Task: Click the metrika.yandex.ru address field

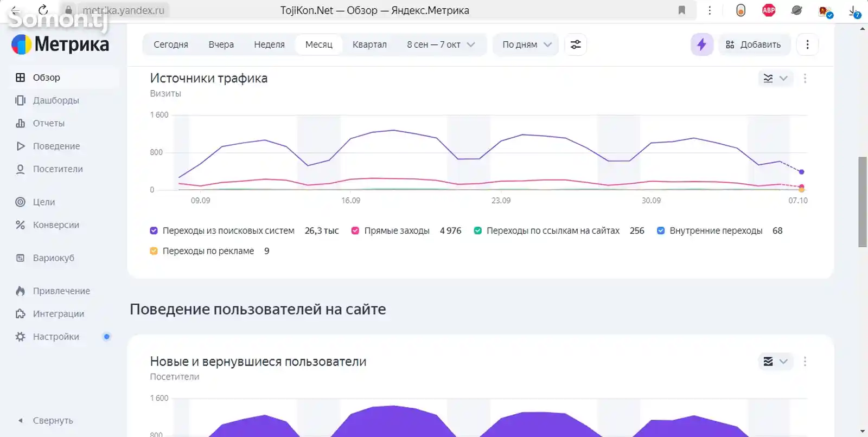Action: 123,10
